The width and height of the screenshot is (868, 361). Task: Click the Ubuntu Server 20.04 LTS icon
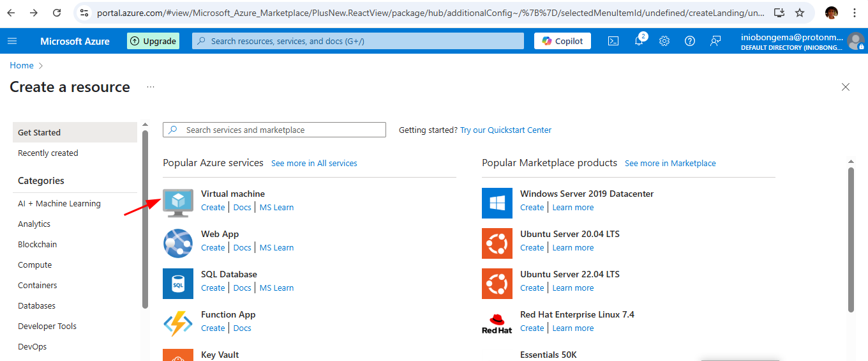coord(497,243)
